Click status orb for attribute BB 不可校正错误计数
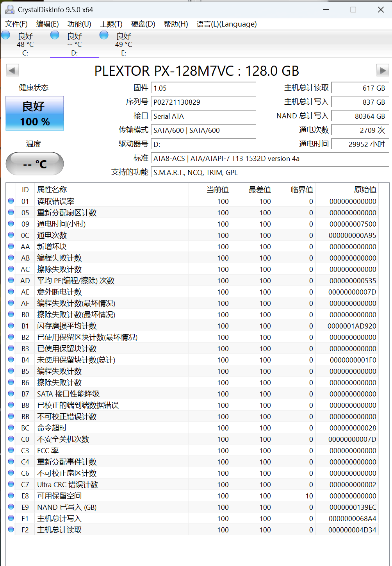The height and width of the screenshot is (566, 392). click(11, 416)
